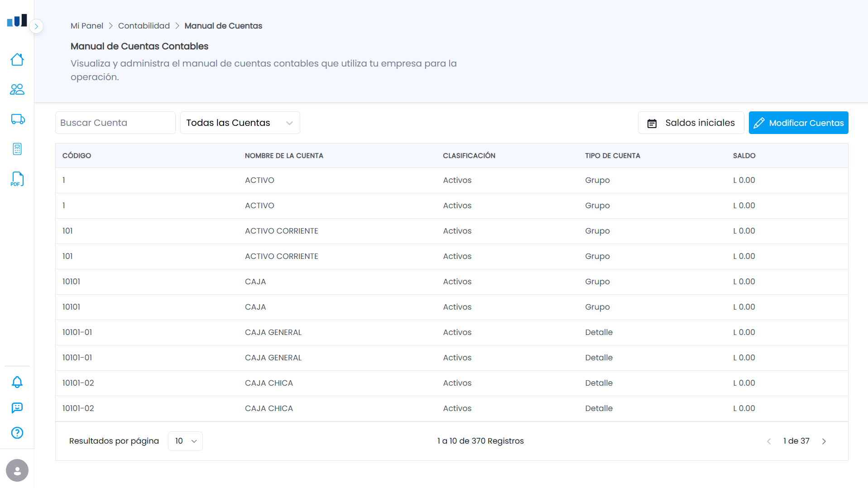Screen dimensions: 868x488
Task: Select the first CAJA account name
Action: click(x=255, y=282)
